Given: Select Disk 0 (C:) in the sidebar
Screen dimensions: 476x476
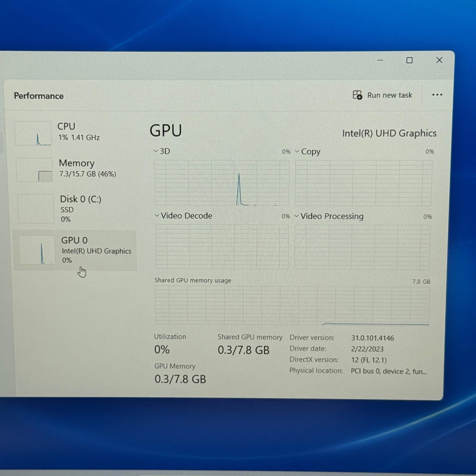Looking at the screenshot, I should click(75, 209).
